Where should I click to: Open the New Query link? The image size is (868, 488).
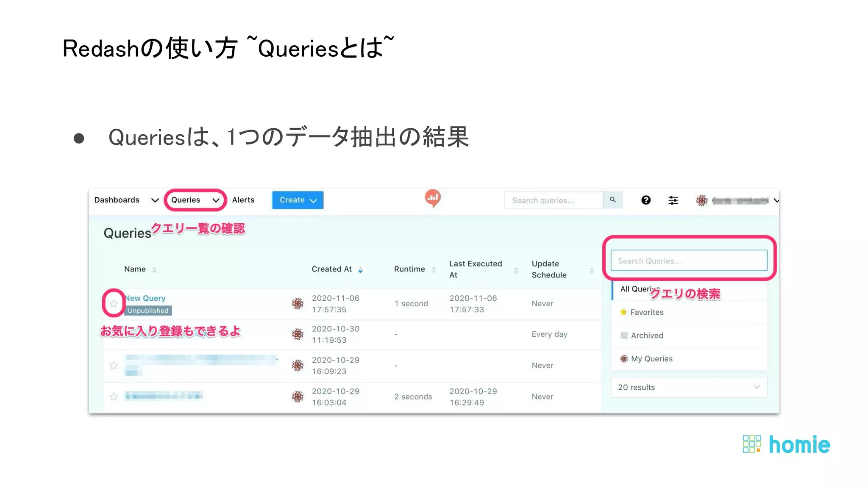pos(145,298)
